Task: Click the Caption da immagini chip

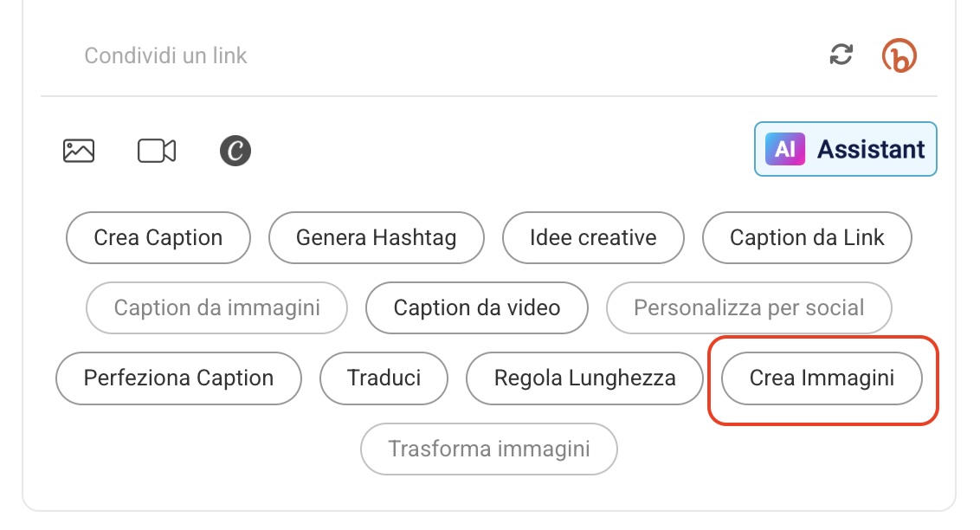Action: (216, 307)
